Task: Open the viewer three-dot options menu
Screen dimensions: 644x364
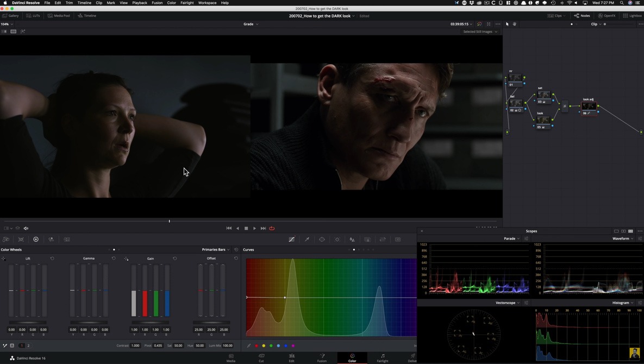Action: pyautogui.click(x=498, y=24)
